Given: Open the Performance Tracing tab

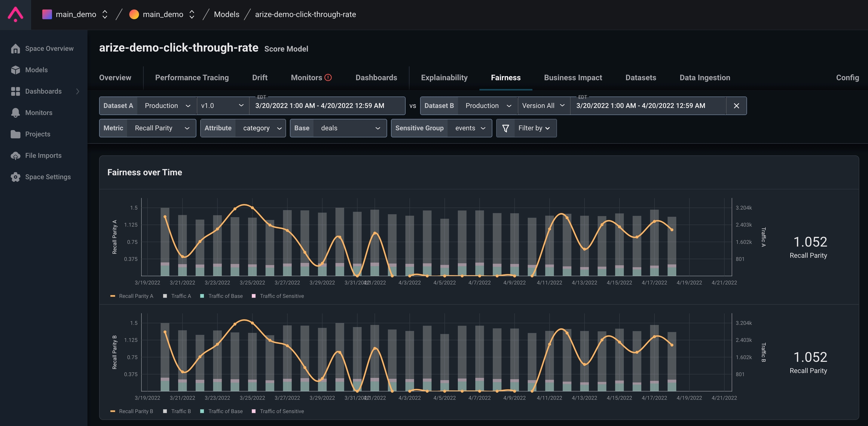Looking at the screenshot, I should click(x=192, y=78).
